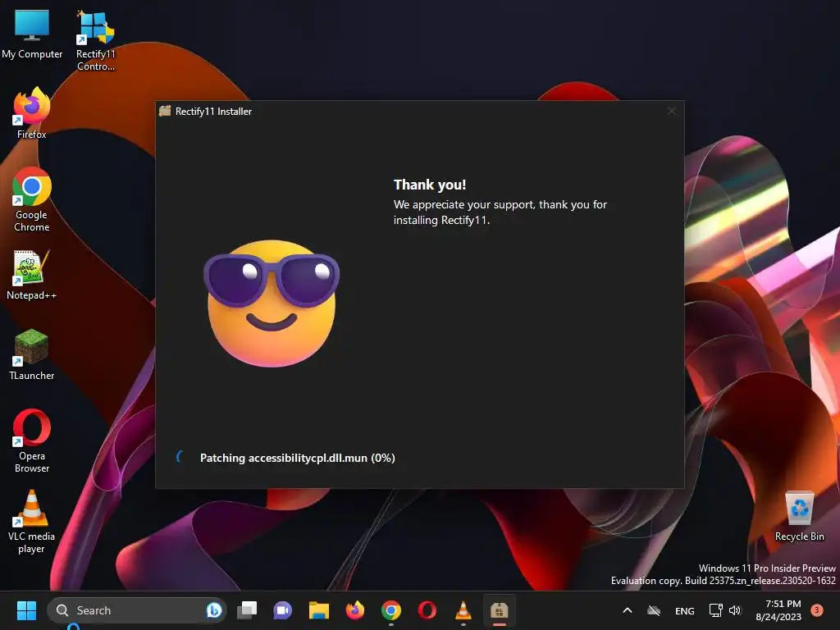Image resolution: width=840 pixels, height=630 pixels.
Task: Open the notification count badge
Action: (x=817, y=609)
